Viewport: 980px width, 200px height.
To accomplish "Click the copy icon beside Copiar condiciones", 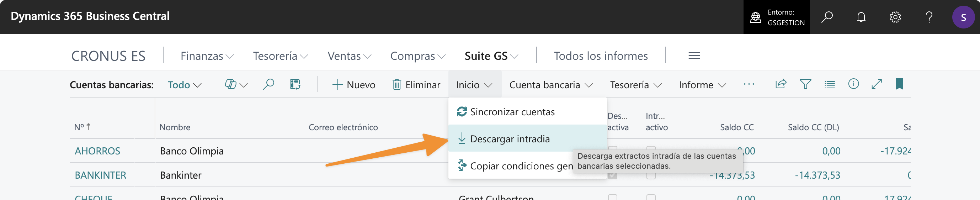I will pyautogui.click(x=462, y=165).
